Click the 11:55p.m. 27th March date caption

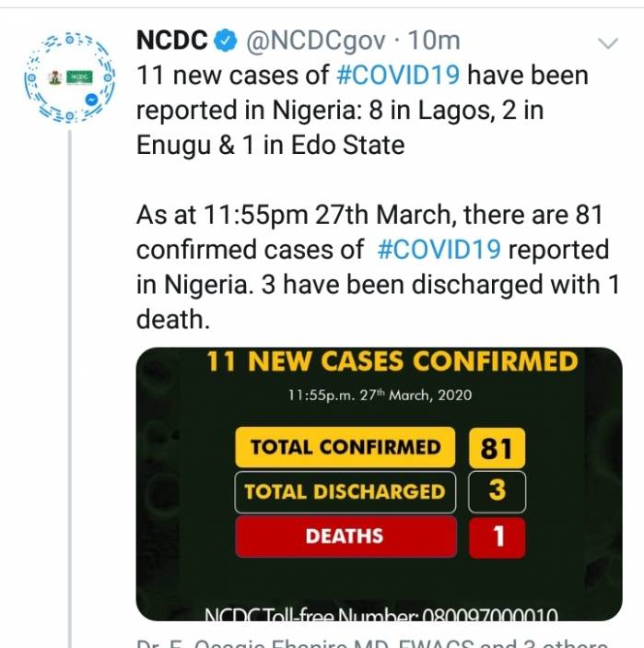380,395
